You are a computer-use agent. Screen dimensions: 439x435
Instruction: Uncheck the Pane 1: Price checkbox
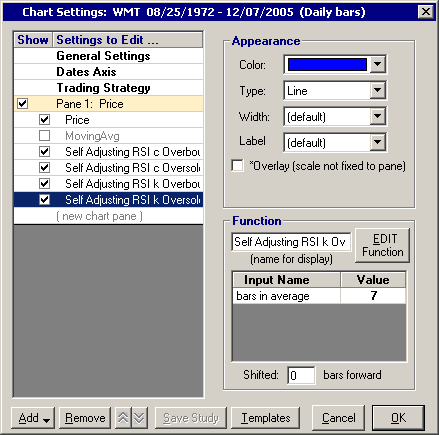pyautogui.click(x=23, y=104)
